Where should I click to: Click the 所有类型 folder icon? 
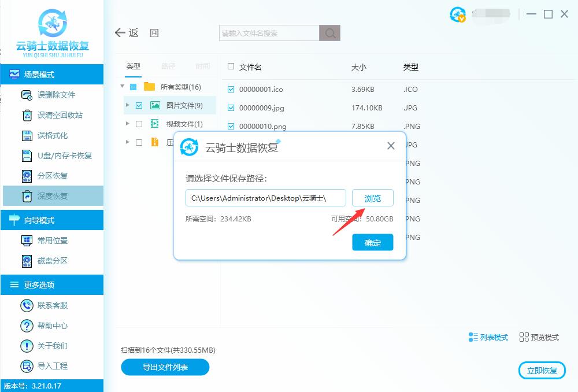[149, 87]
